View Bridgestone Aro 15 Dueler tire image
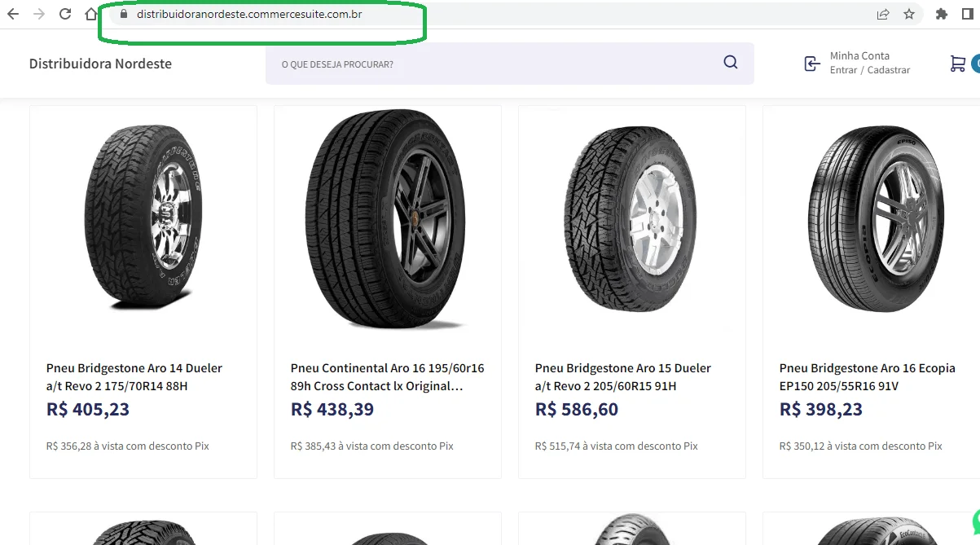Viewport: 980px width, 545px height. [632, 218]
